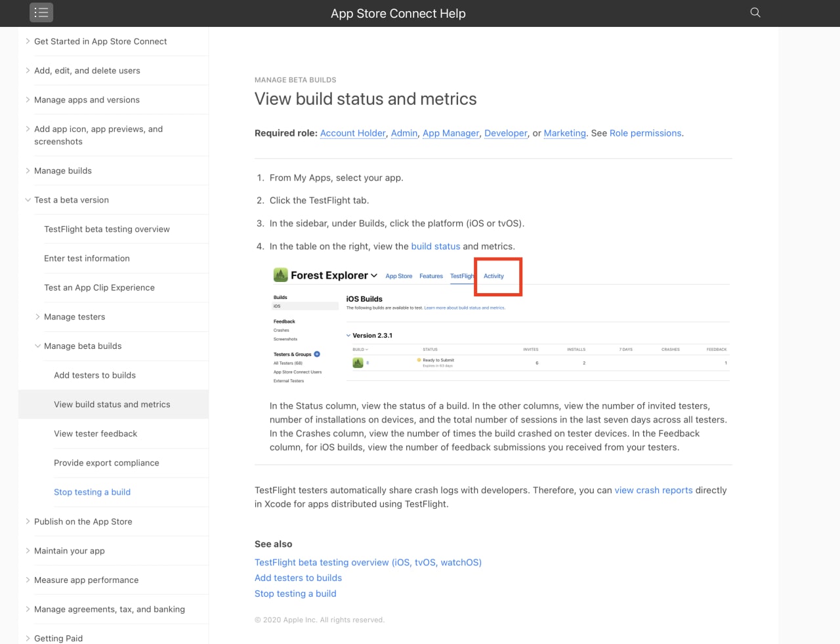Viewport: 840px width, 644px height.
Task: Open the view crash reports link
Action: [653, 491]
